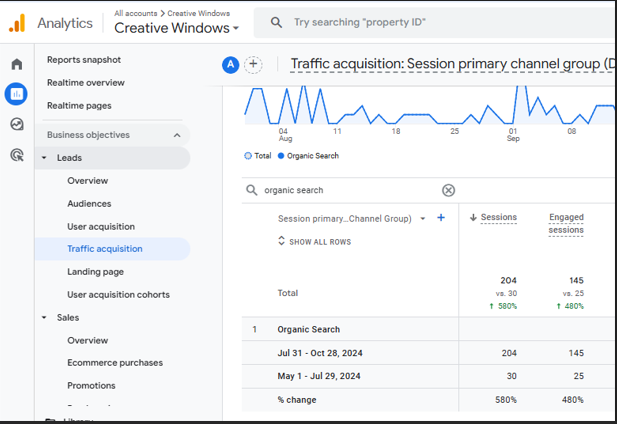The height and width of the screenshot is (424, 617).
Task: Click the Sessions sort arrow
Action: (473, 217)
